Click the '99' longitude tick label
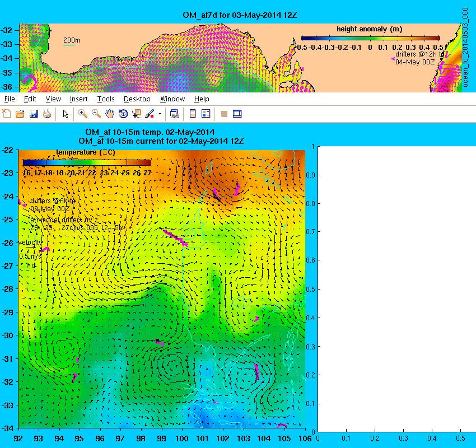Viewport: 476px width, 448px height. (x=161, y=438)
